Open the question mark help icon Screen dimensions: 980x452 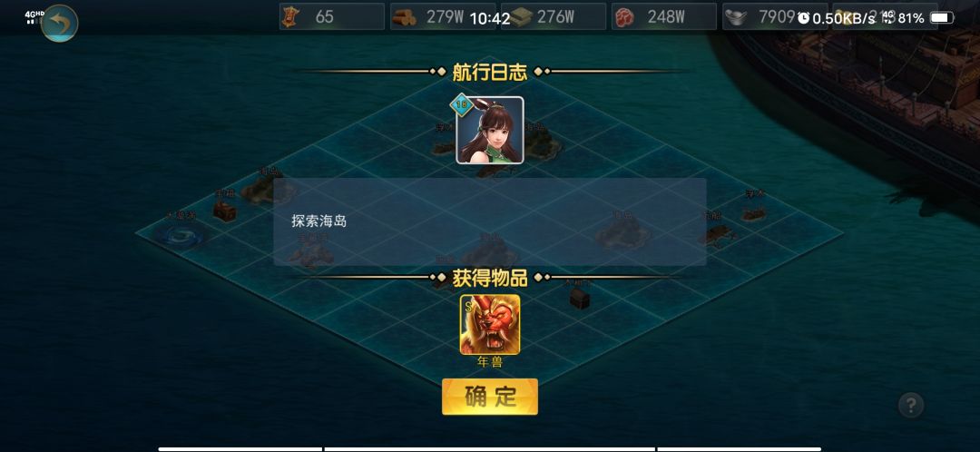911,405
